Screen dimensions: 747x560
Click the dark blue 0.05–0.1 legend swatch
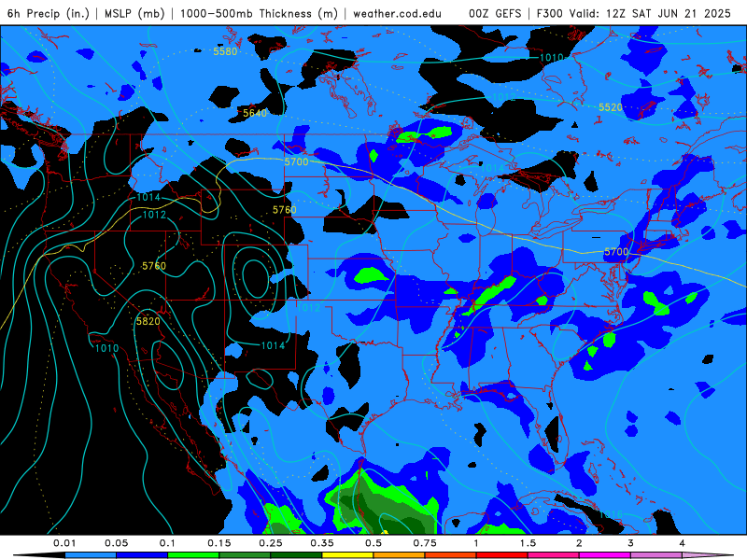click(x=142, y=555)
